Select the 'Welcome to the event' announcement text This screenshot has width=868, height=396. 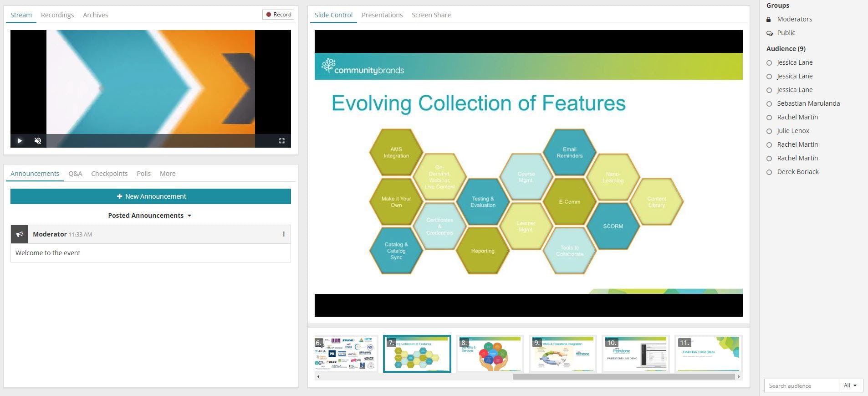(x=48, y=253)
